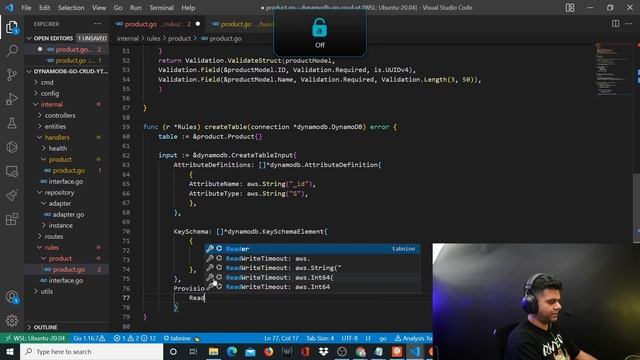The height and width of the screenshot is (360, 640).
Task: Open the Edit menu
Action: [44, 7]
